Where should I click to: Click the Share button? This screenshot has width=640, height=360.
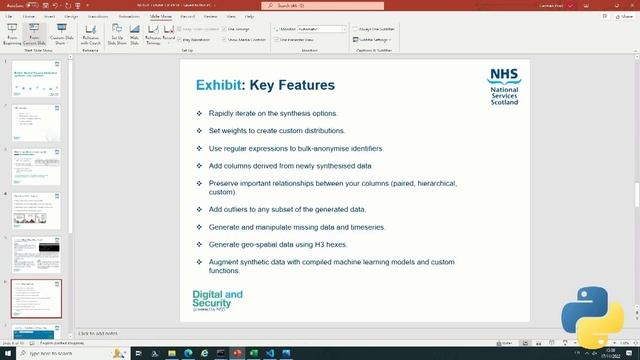click(624, 16)
